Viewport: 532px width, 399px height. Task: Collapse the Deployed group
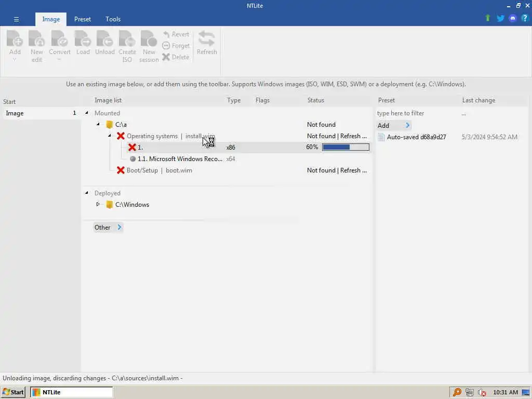[x=87, y=193]
